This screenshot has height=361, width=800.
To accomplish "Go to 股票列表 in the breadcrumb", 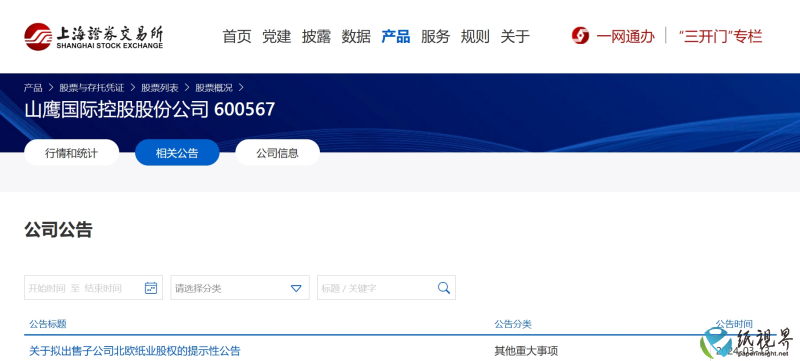I will 160,88.
